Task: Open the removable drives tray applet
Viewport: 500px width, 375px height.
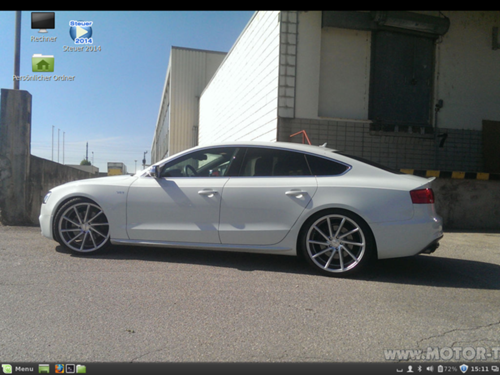Action: [399, 369]
